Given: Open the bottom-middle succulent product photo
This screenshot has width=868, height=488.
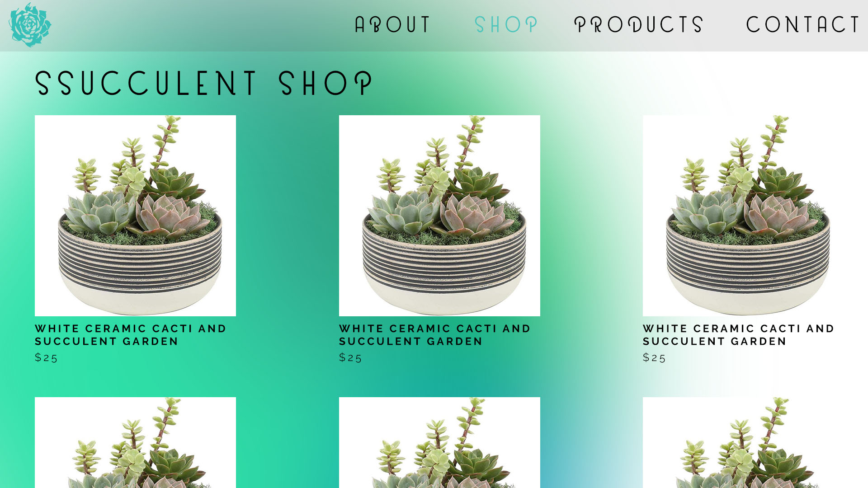Looking at the screenshot, I should [439, 442].
